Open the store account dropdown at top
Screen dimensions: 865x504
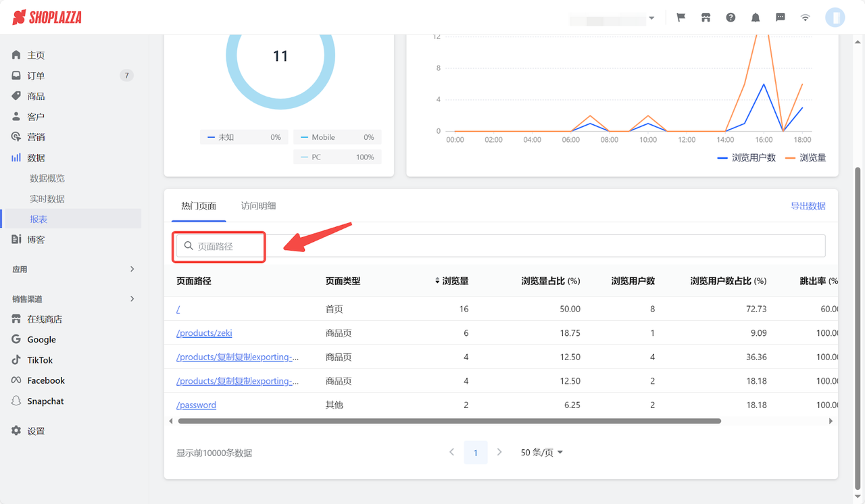612,17
